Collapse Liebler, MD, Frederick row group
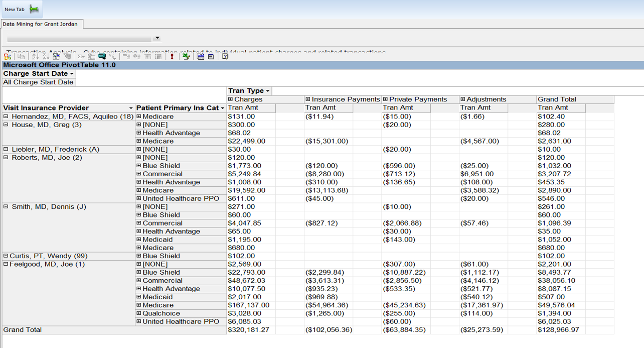 pos(6,149)
